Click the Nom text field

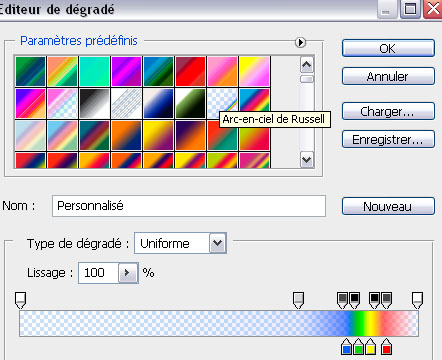tap(189, 206)
